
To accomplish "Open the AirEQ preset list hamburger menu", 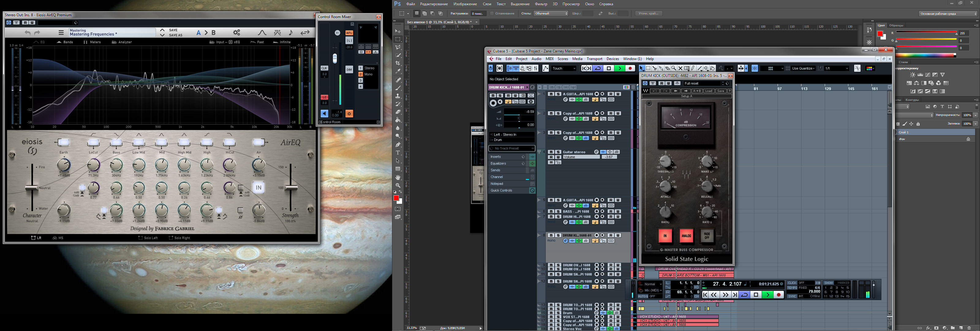I will [x=61, y=33].
